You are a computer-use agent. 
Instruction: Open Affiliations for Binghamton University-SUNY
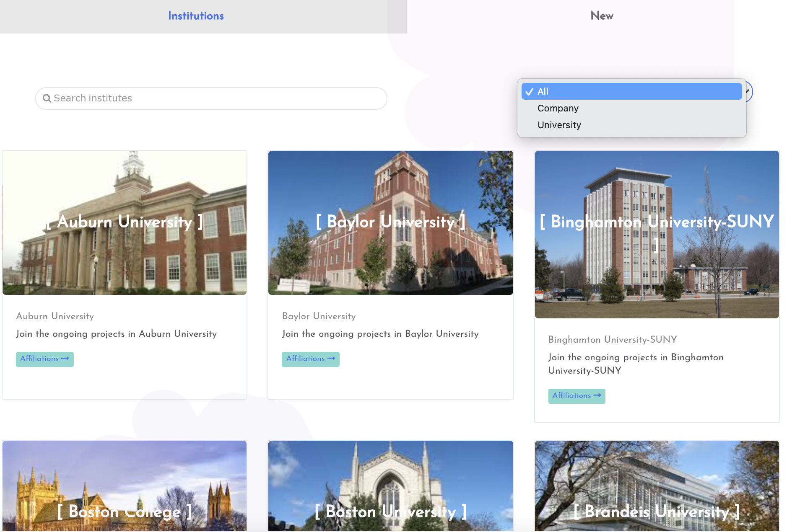point(577,396)
